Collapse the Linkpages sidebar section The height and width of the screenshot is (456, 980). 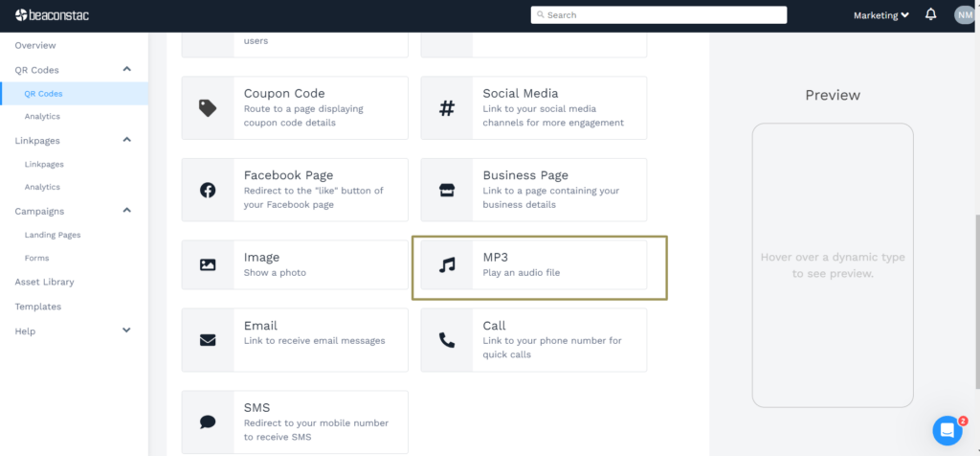[127, 141]
